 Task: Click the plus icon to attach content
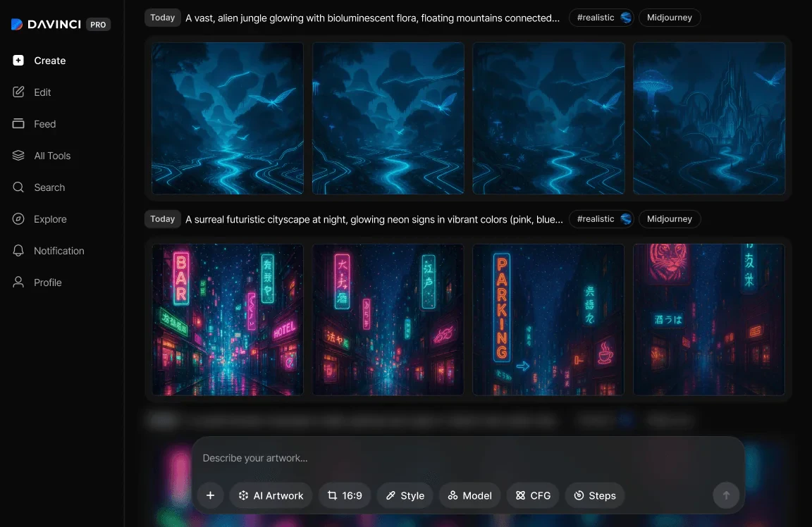coord(210,495)
